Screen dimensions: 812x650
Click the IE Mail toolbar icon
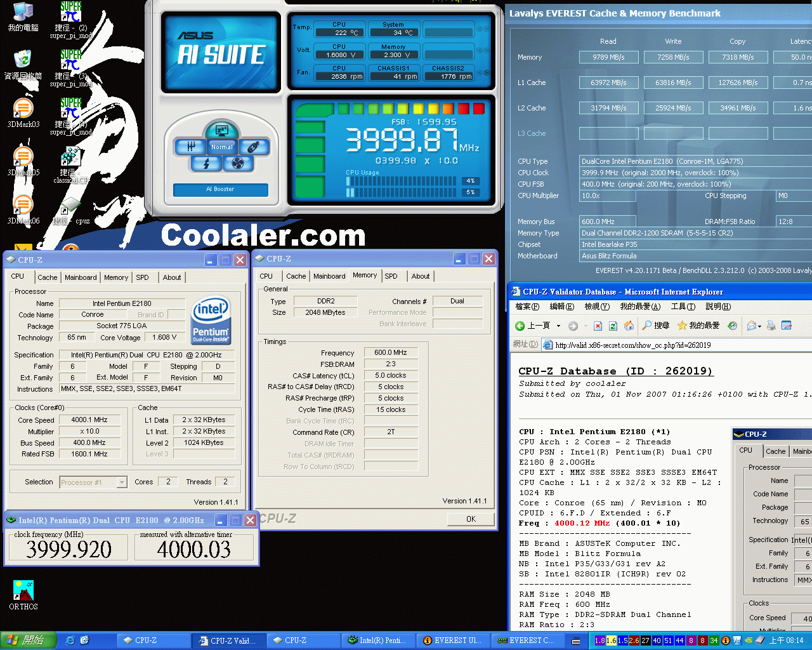click(752, 326)
